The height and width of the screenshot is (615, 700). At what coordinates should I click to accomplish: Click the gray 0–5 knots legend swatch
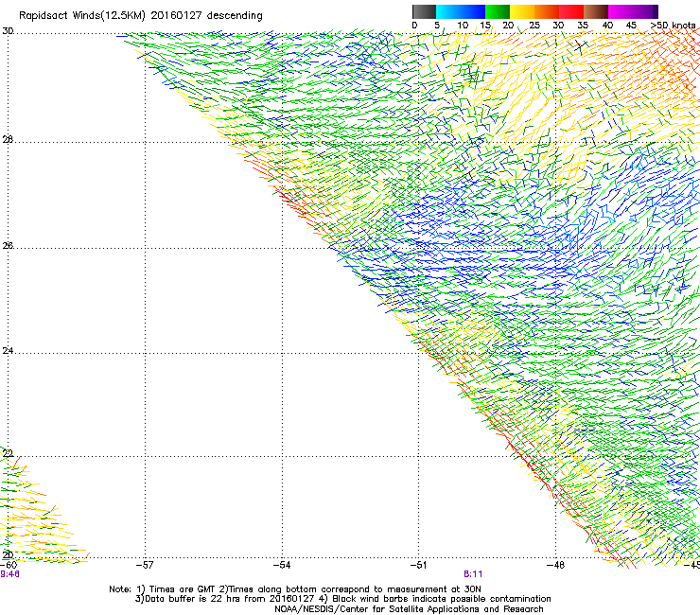pyautogui.click(x=424, y=11)
